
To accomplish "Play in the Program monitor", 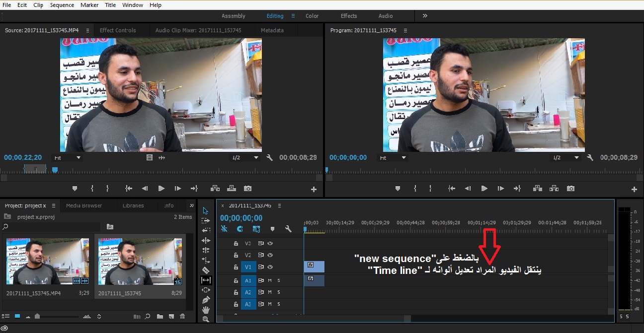I will tap(484, 189).
